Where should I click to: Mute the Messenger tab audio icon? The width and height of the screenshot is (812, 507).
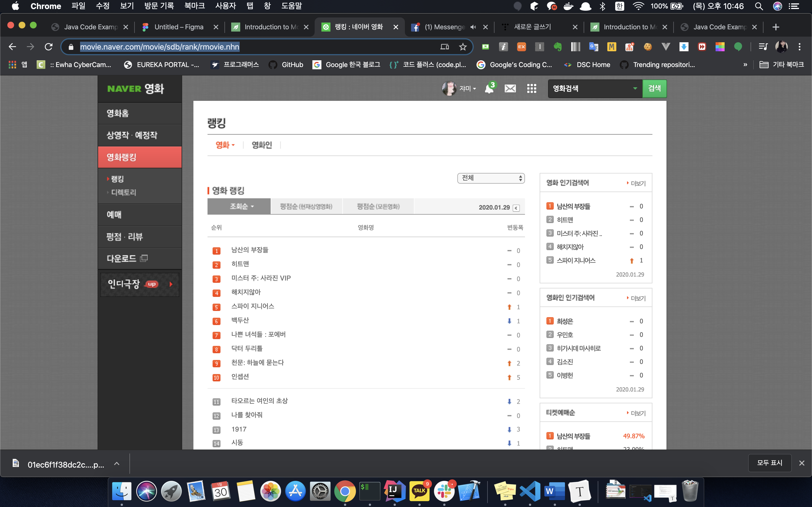coord(473,27)
